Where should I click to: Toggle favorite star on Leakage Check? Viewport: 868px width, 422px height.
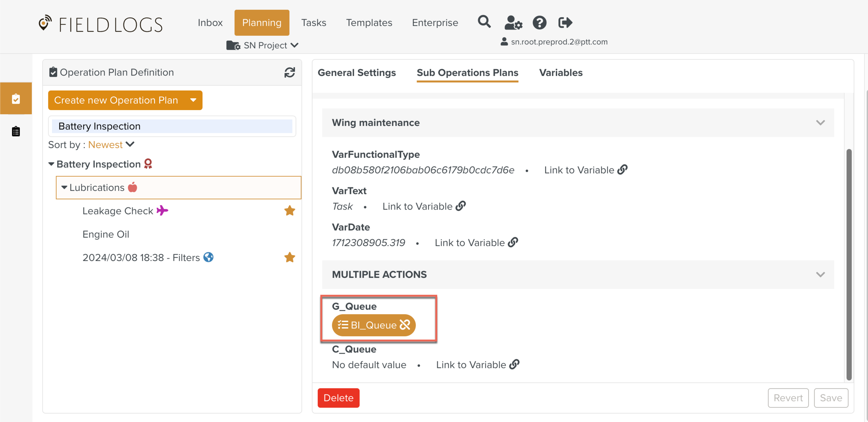click(290, 211)
